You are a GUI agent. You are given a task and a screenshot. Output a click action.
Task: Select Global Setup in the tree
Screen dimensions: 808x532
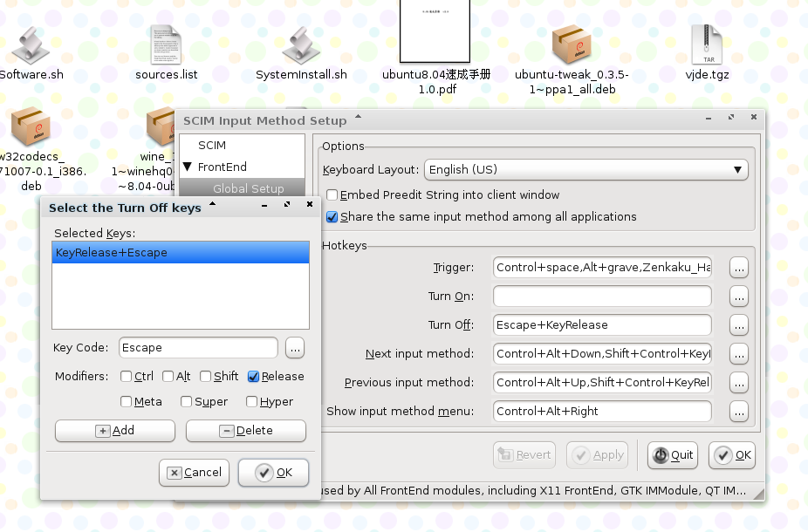pos(249,188)
